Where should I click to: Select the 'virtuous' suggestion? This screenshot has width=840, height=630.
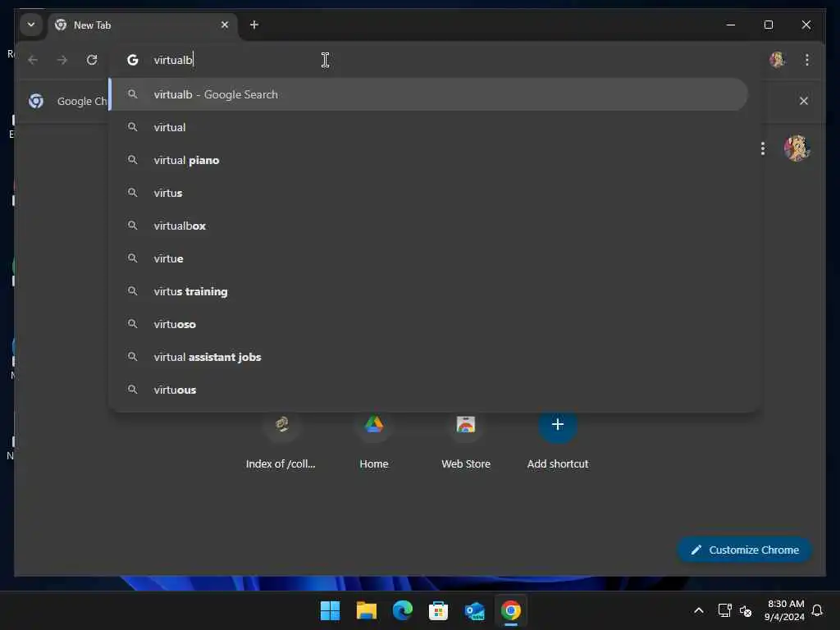[428, 390]
